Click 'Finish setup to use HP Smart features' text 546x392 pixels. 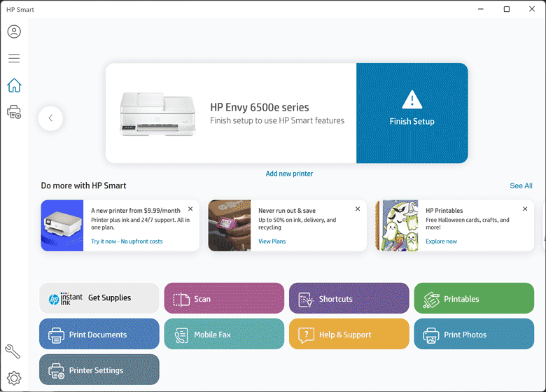pyautogui.click(x=277, y=120)
